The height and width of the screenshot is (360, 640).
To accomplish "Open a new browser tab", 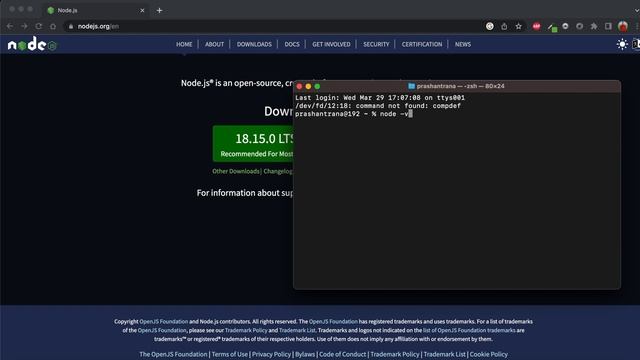I will point(159,10).
